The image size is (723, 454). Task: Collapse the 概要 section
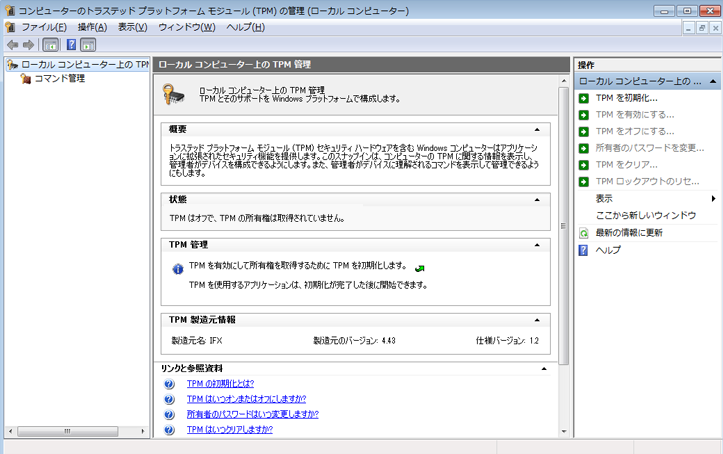click(x=537, y=130)
